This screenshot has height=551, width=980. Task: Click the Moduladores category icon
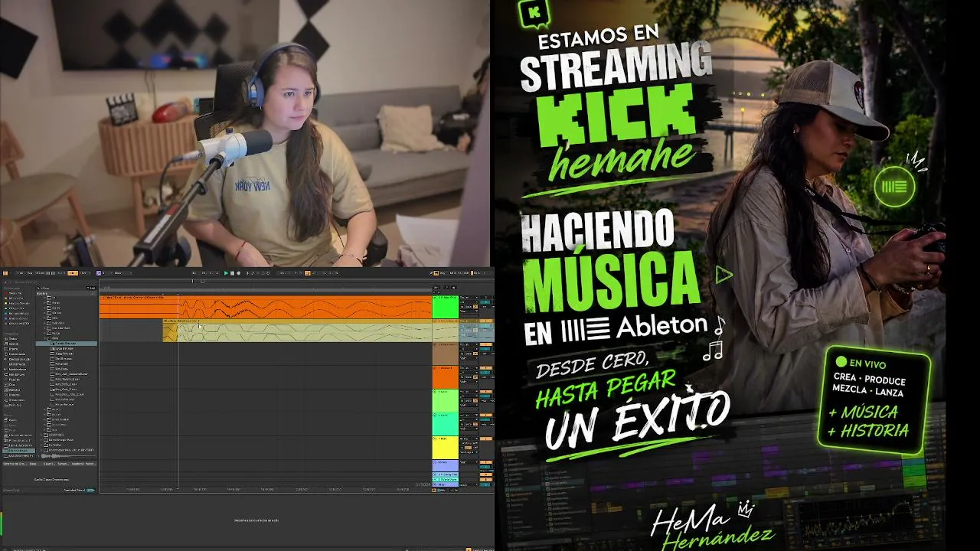click(6, 368)
